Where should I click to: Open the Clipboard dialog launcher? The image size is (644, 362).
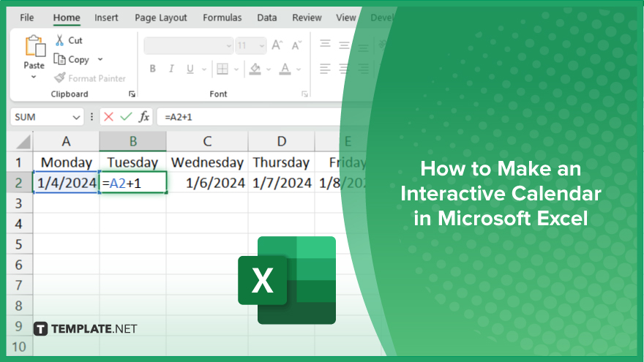[x=132, y=94]
